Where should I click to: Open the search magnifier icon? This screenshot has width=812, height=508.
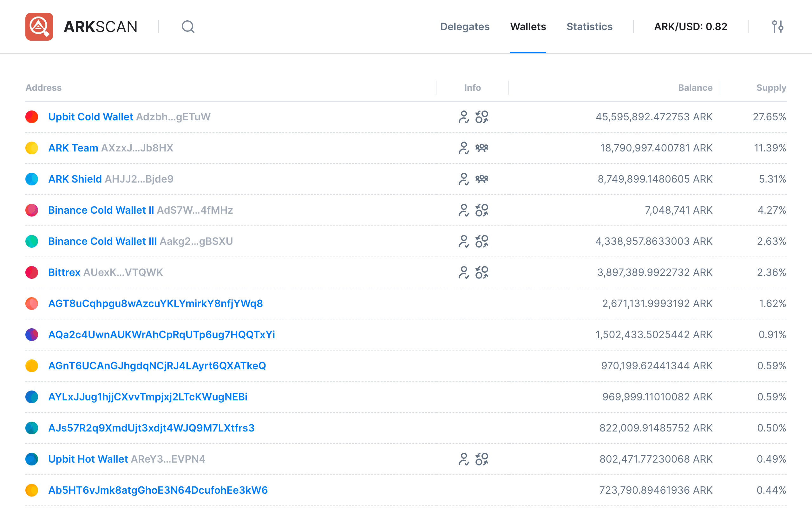(x=188, y=27)
